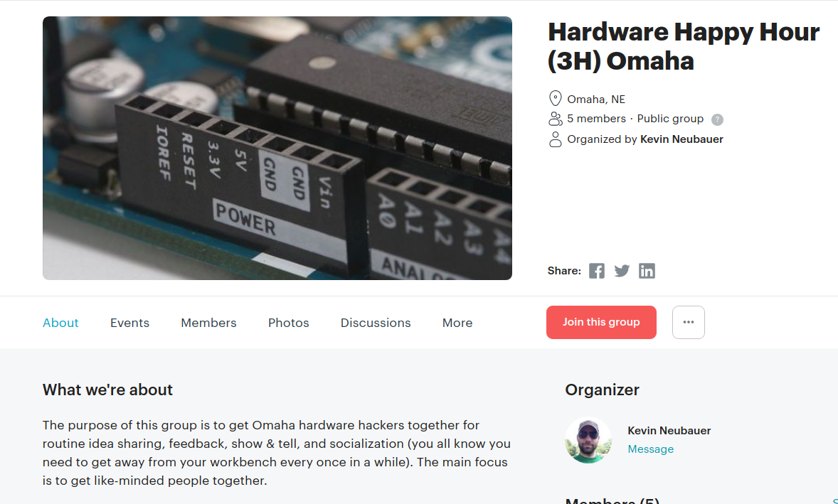Screen dimensions: 838x504
Task: Click Kevin Neubauer's name in the Organizer section
Action: 669,430
